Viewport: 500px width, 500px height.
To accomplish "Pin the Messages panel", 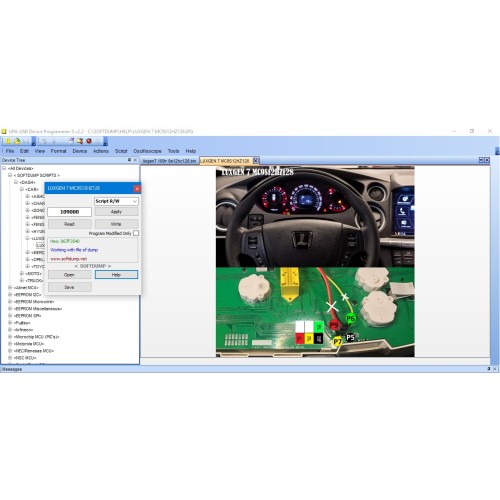I will coord(489,369).
